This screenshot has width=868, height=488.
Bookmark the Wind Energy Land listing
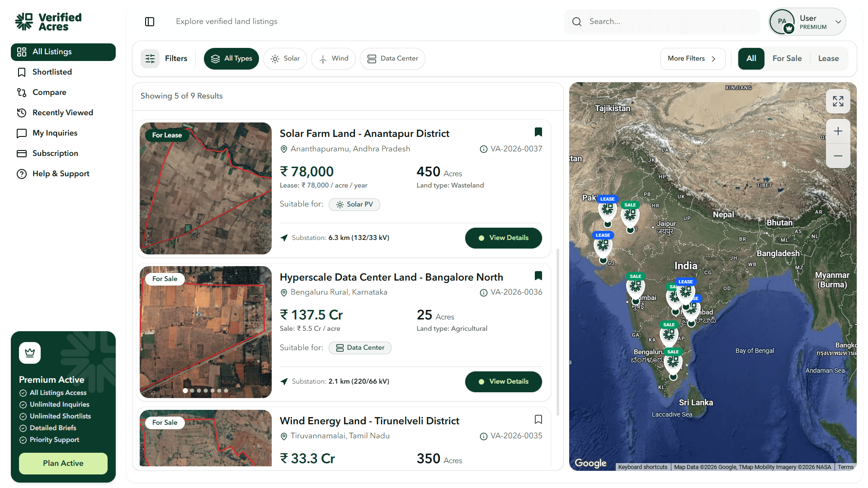coord(538,419)
